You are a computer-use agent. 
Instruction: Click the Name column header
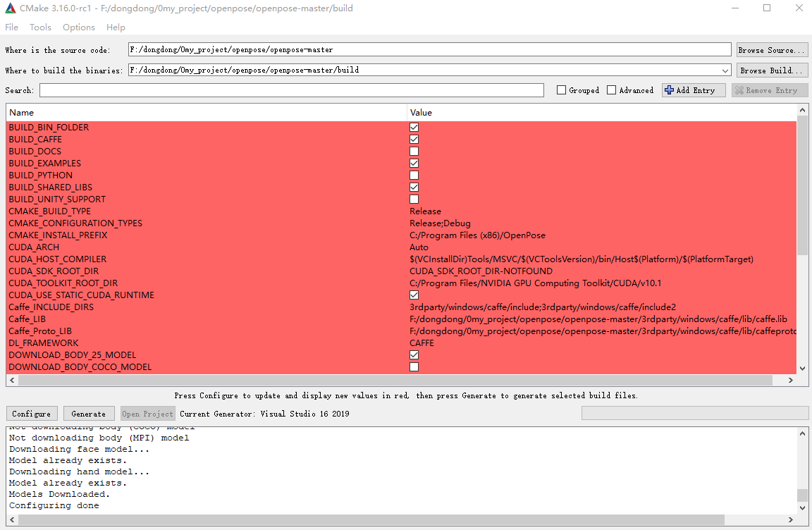(x=206, y=112)
